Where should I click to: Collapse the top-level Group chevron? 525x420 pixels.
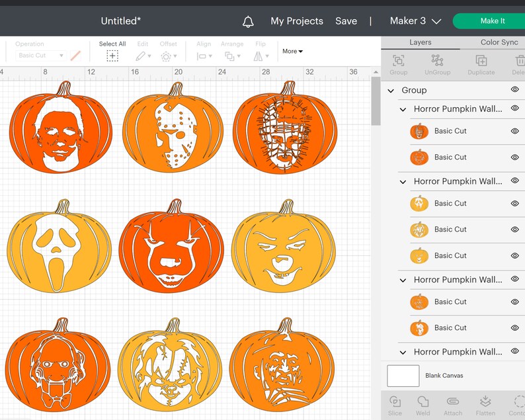click(x=391, y=91)
